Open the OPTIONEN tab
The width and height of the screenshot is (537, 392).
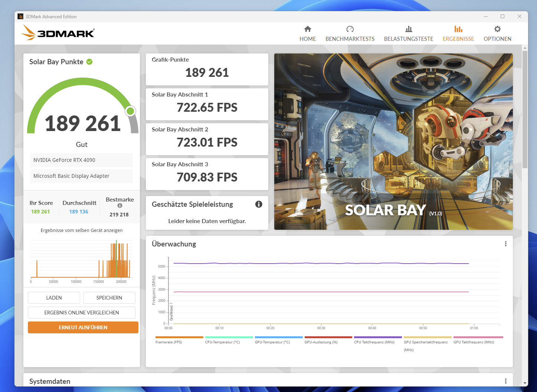pyautogui.click(x=497, y=33)
